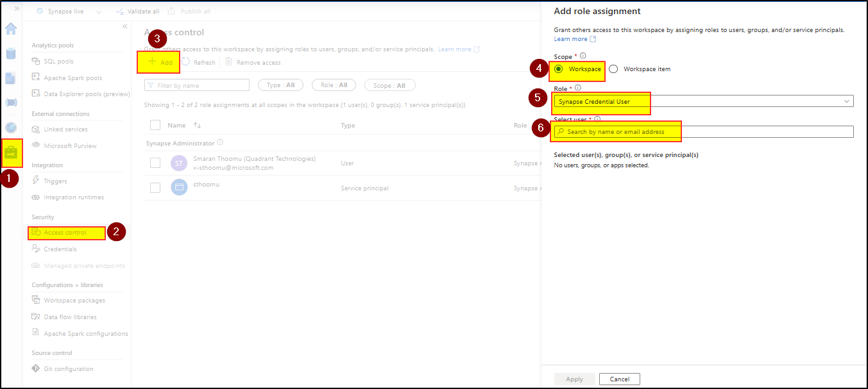Open the Type : All filter

click(280, 85)
